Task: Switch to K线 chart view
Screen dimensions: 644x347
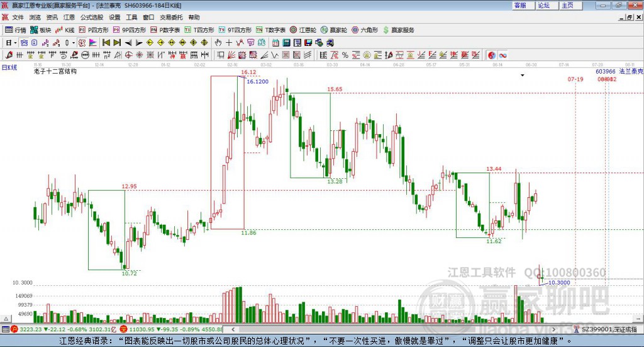Action: (65, 30)
